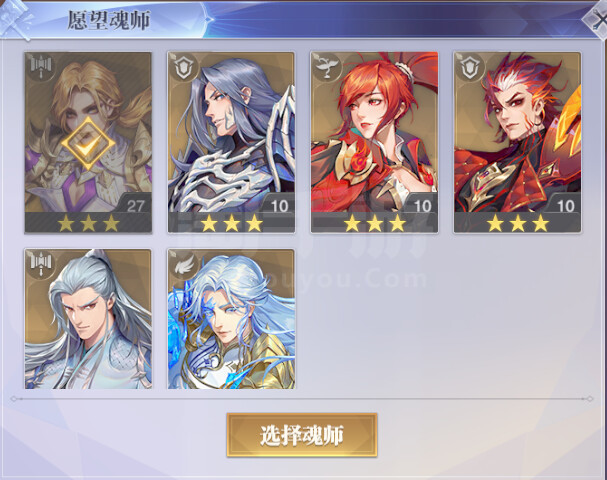This screenshot has height=480, width=607.
Task: Click the shield icon on purple-haired hero card
Action: coord(184,68)
